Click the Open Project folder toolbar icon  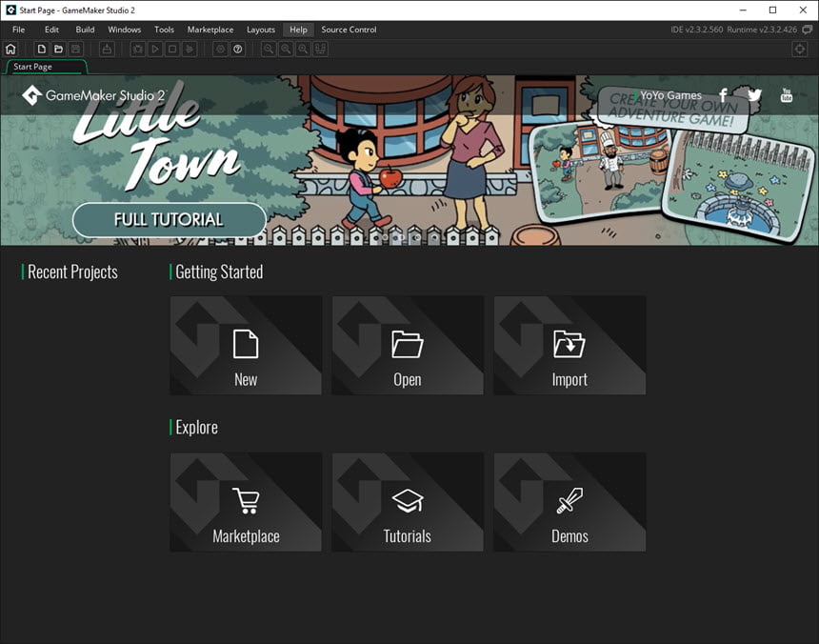[x=58, y=50]
